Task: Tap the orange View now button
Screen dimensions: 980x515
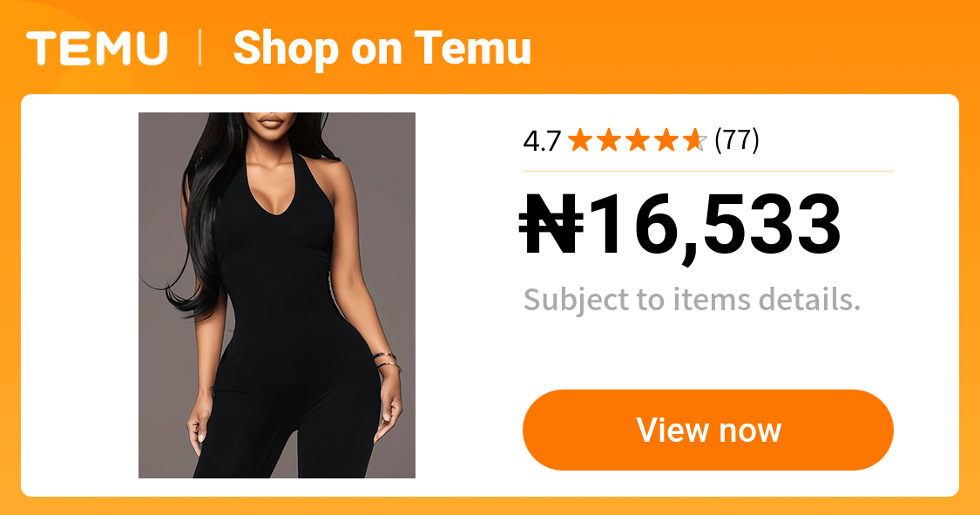Action: click(708, 430)
